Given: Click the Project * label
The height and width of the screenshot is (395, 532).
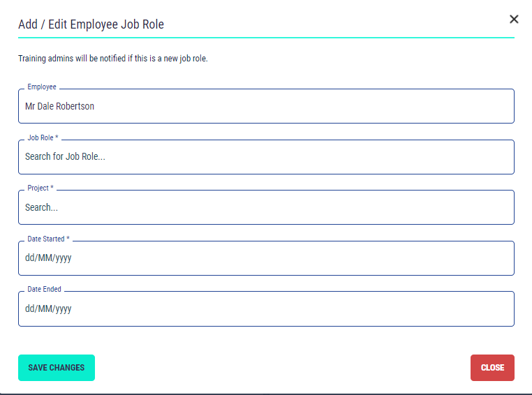Looking at the screenshot, I should point(40,188).
